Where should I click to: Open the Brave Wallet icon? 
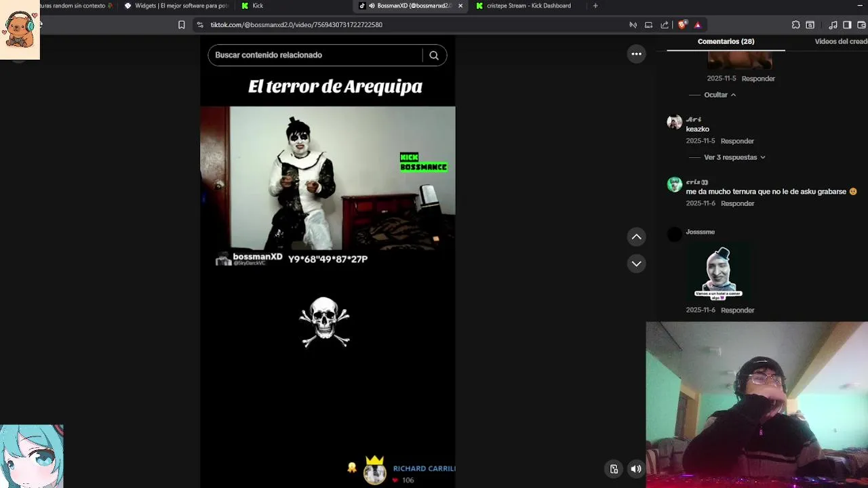[x=862, y=25]
